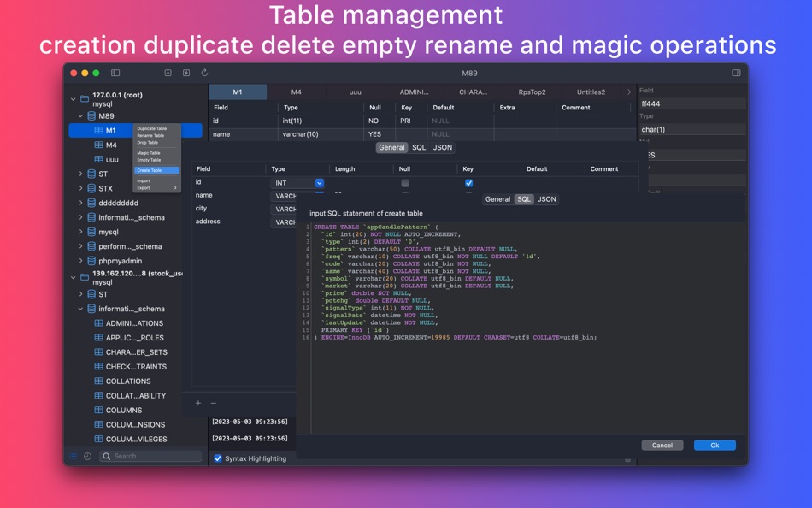Image resolution: width=812 pixels, height=508 pixels.
Task: Uncheck the Key checkbox for id
Action: click(468, 183)
